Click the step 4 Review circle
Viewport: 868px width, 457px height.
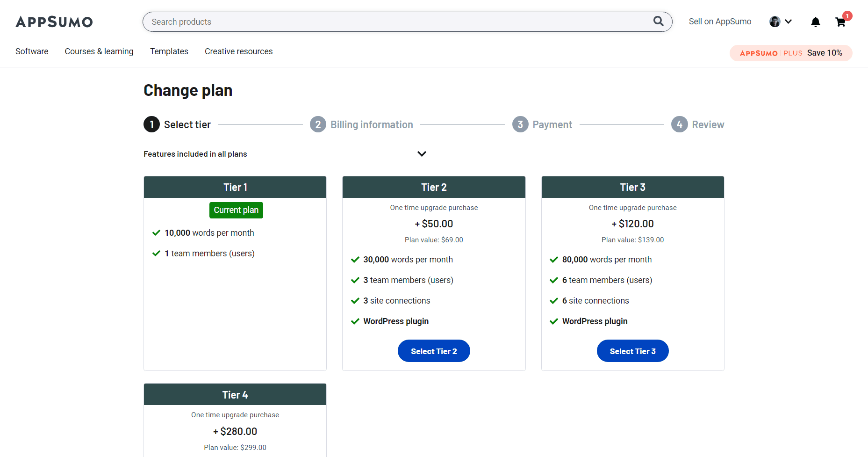tap(679, 124)
